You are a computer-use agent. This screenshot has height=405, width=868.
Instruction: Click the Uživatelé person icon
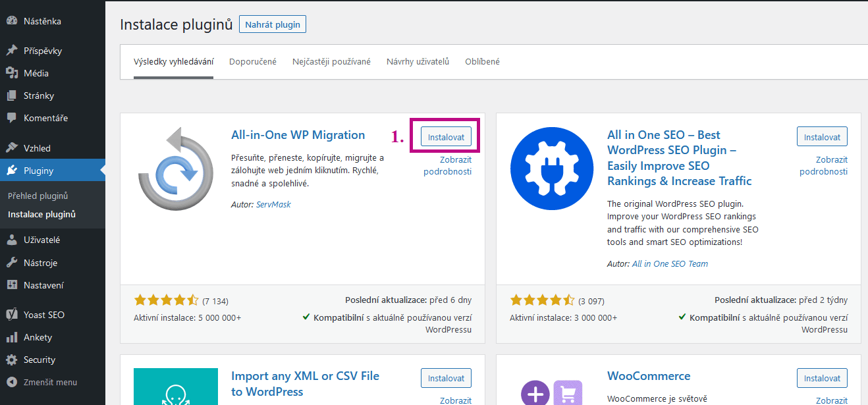[x=12, y=240]
